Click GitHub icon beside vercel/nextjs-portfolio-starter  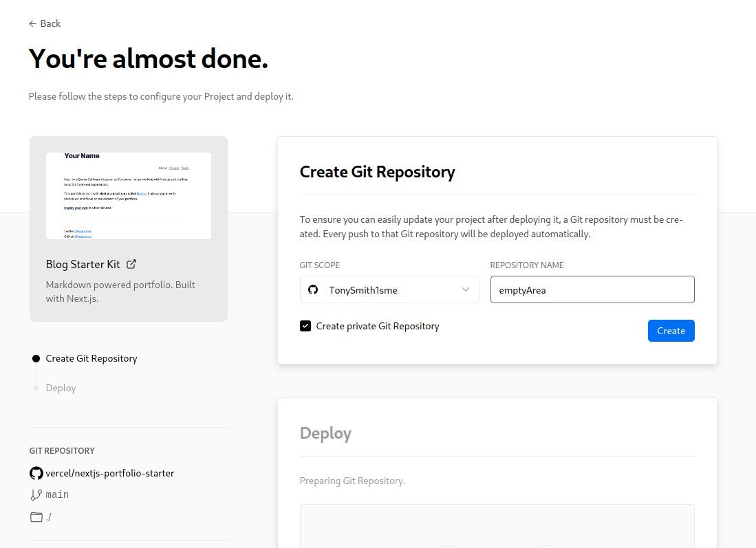36,473
